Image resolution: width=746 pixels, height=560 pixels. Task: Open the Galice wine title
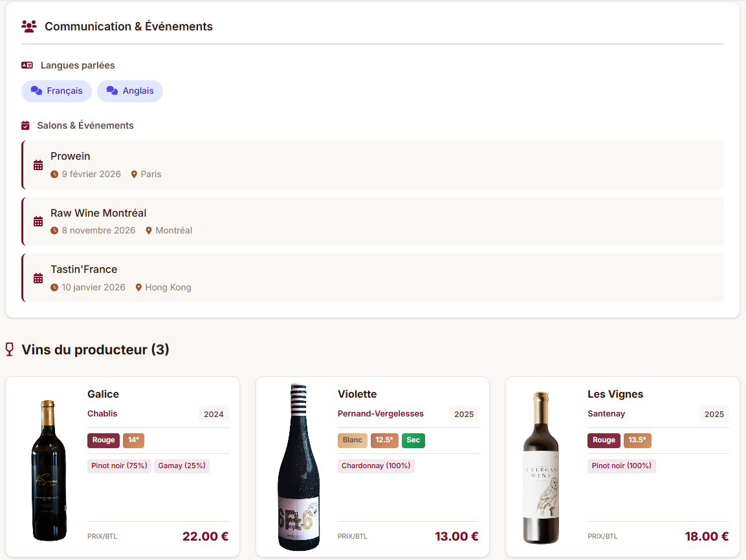tap(104, 394)
